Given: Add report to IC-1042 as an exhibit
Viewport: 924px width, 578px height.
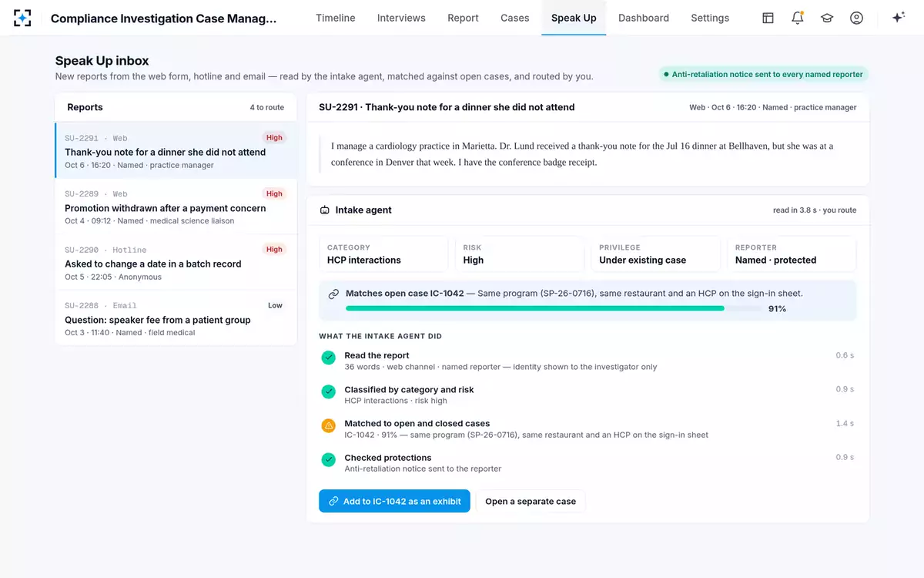Looking at the screenshot, I should [394, 501].
